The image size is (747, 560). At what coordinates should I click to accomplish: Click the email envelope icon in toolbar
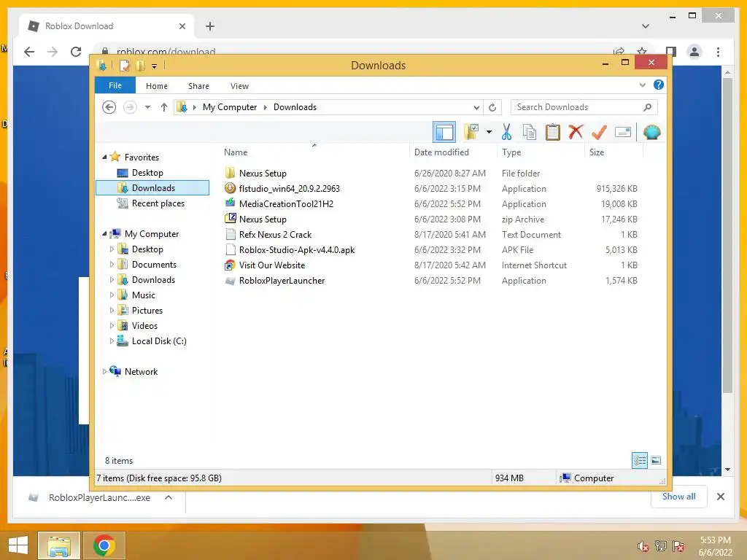(623, 132)
